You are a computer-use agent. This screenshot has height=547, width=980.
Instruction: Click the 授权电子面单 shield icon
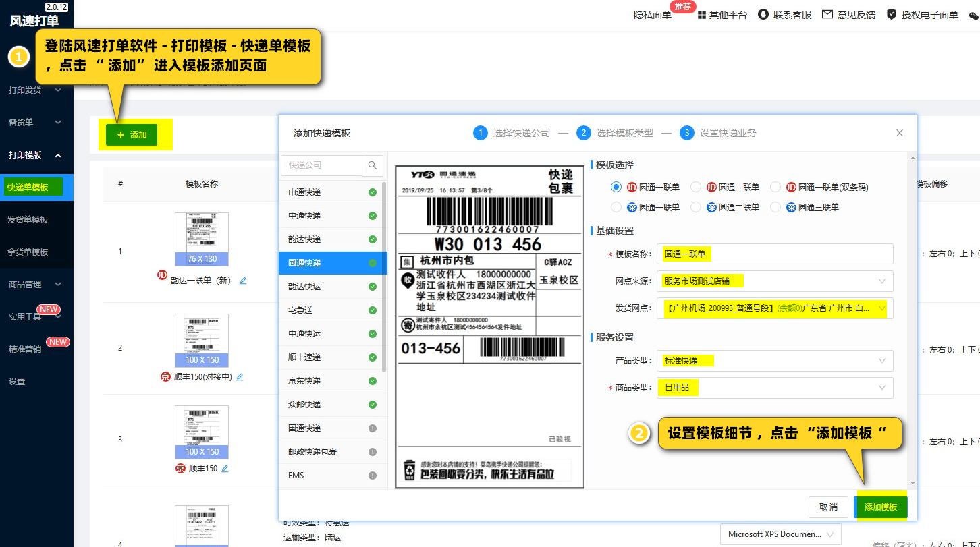point(891,14)
